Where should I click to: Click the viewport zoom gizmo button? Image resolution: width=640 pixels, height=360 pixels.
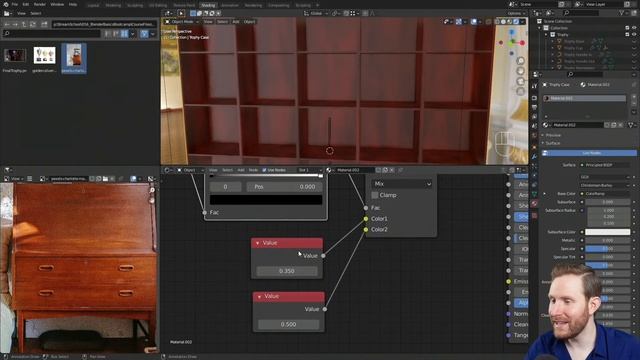tap(520, 61)
